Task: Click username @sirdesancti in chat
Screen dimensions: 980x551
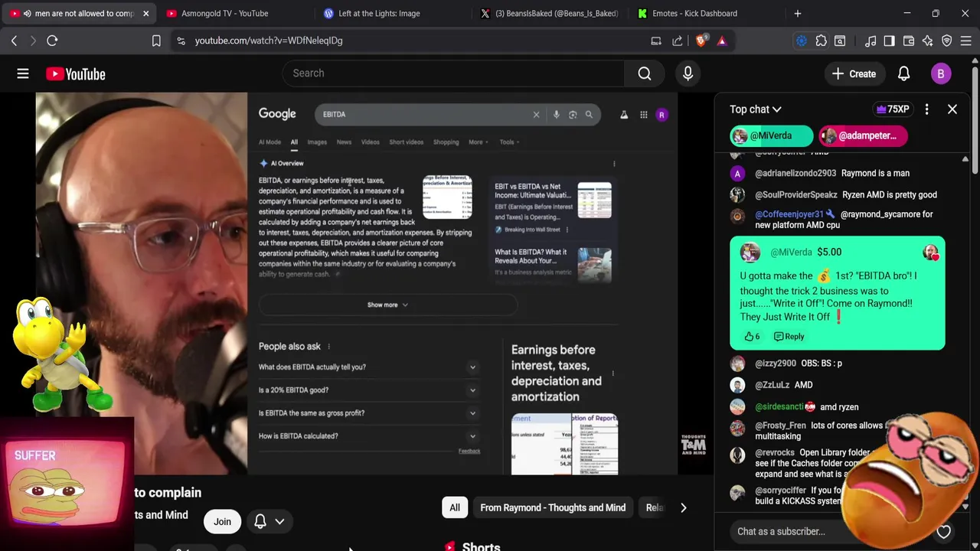Action: (779, 407)
